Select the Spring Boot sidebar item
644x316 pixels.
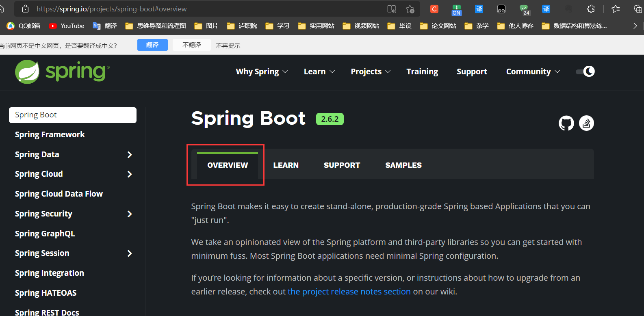[x=73, y=115]
